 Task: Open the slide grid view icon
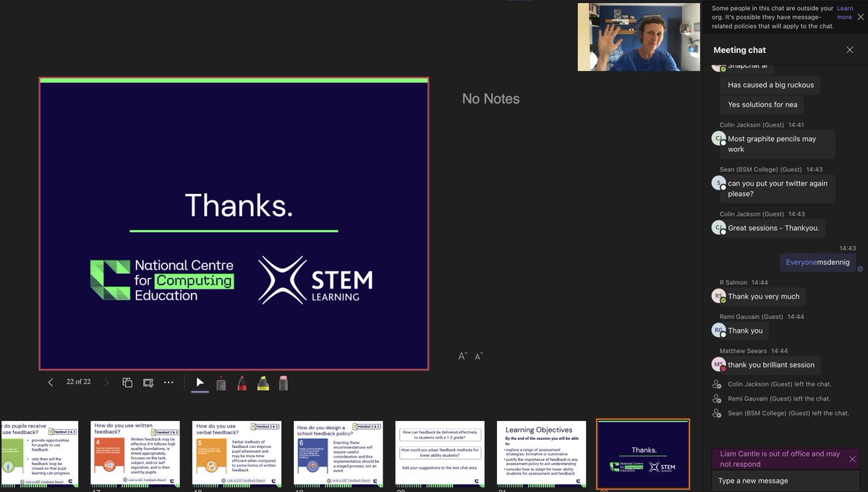[127, 382]
